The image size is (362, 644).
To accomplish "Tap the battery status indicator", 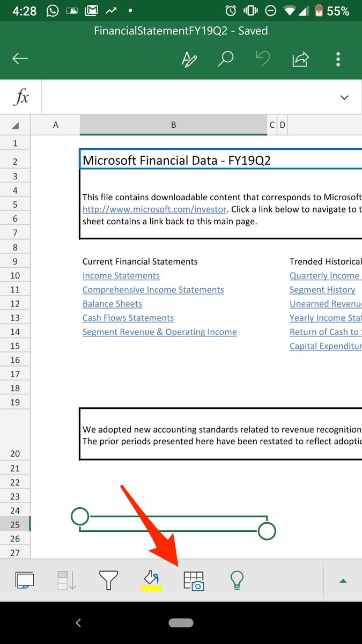I will tap(319, 11).
